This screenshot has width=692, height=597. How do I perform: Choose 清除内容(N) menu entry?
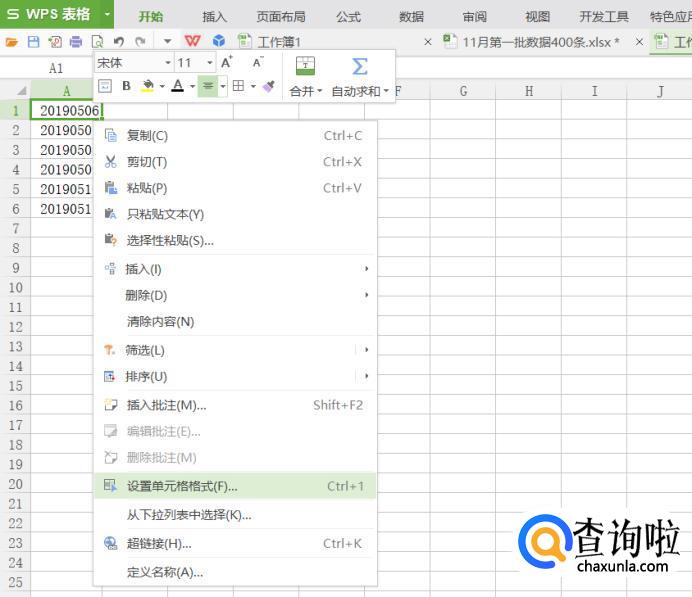tap(235, 321)
